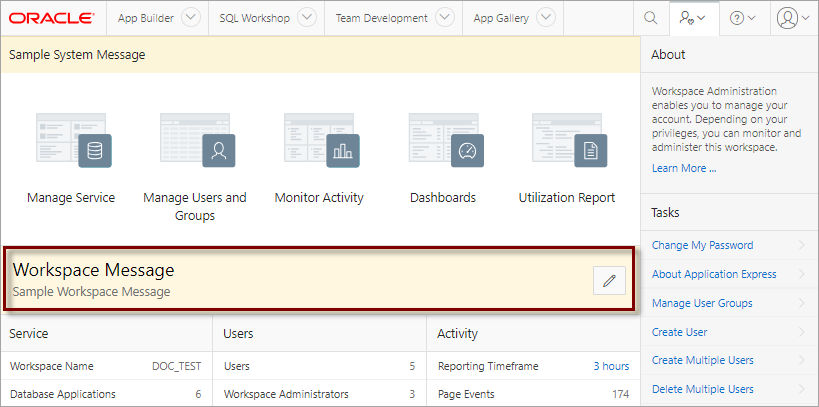Edit the Workspace Message with pencil icon
819x407 pixels.
[x=609, y=281]
